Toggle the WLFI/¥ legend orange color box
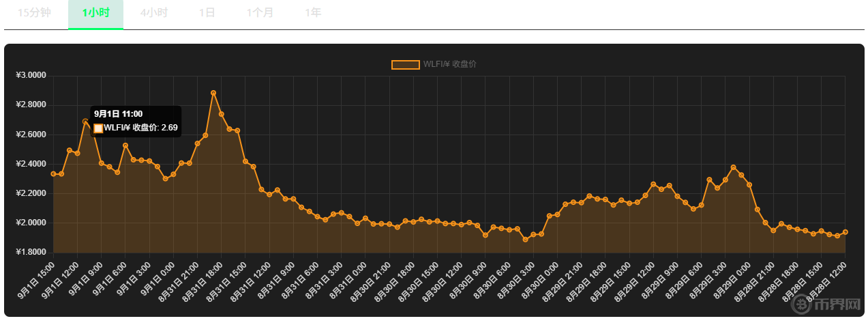Screen dimensions: 868x323 click(x=405, y=64)
